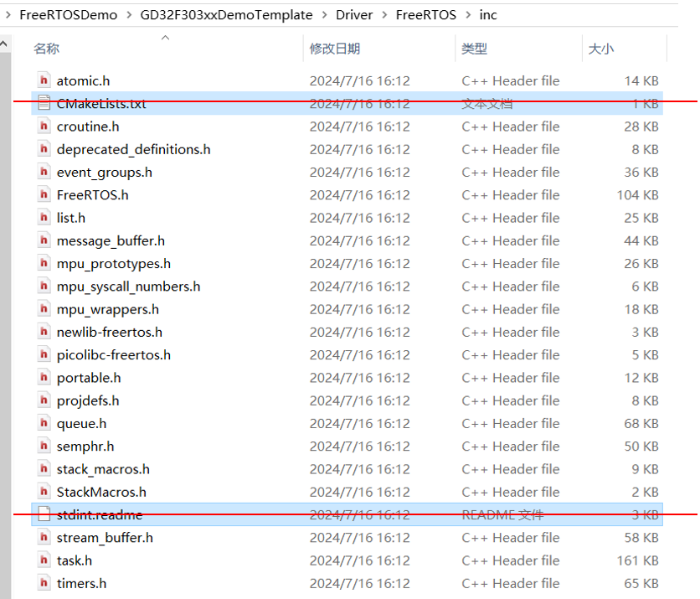The height and width of the screenshot is (599, 700).
Task: Select the newlib-freertos.h file icon
Action: pos(44,332)
